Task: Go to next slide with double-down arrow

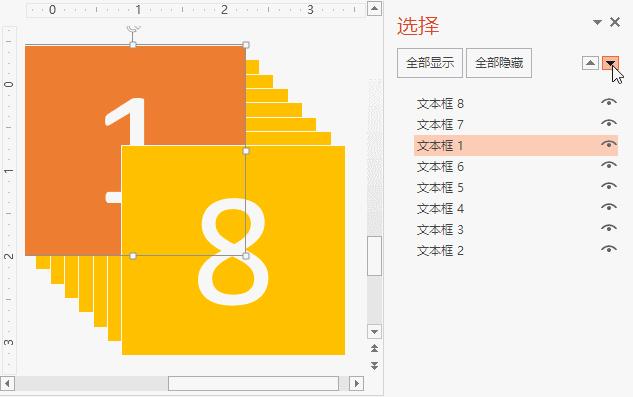Action: [x=374, y=365]
